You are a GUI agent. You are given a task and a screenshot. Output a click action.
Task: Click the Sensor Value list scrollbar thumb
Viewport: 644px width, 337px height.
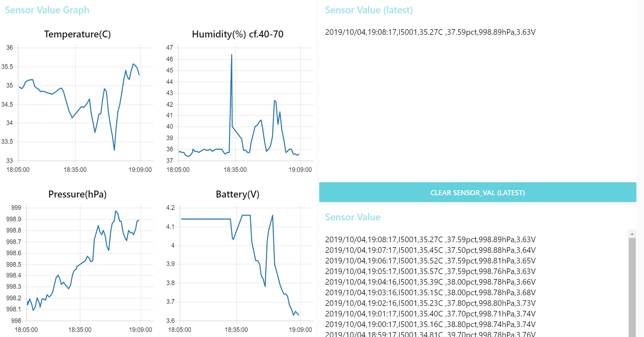tap(632, 287)
